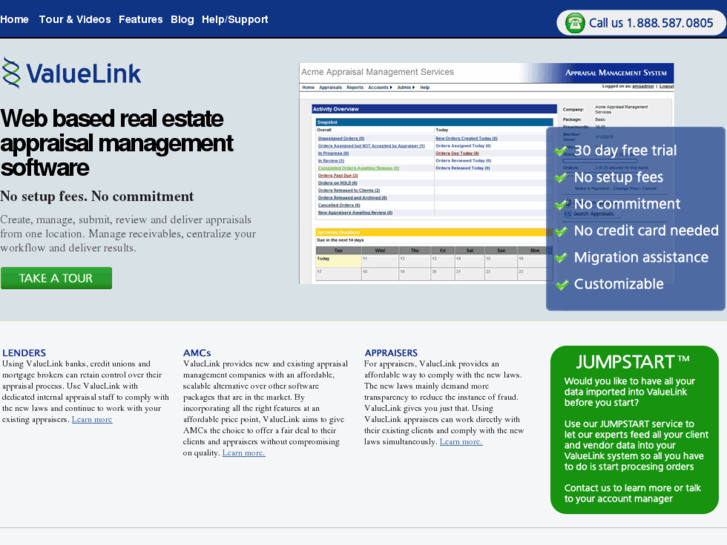This screenshot has height=545, width=727.
Task: Click the APPRAISERS heading
Action: [x=391, y=353]
